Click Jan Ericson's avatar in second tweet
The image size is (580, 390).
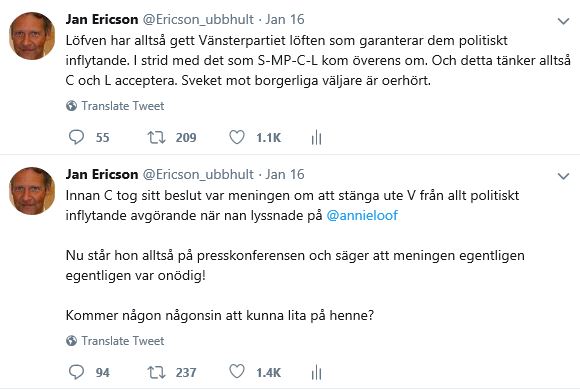(32, 191)
